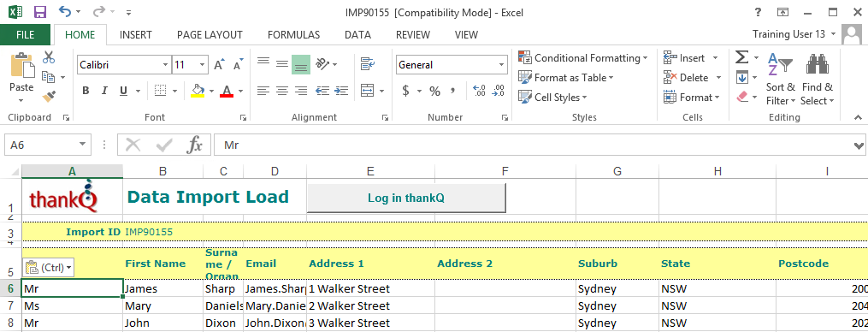Click the Undo arrow icon
Viewport: 868px width, 332px height.
point(65,12)
